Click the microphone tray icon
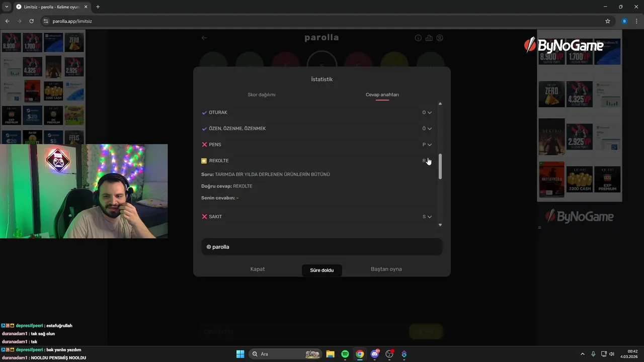Screen dimensions: 644x362 [x=593, y=354]
